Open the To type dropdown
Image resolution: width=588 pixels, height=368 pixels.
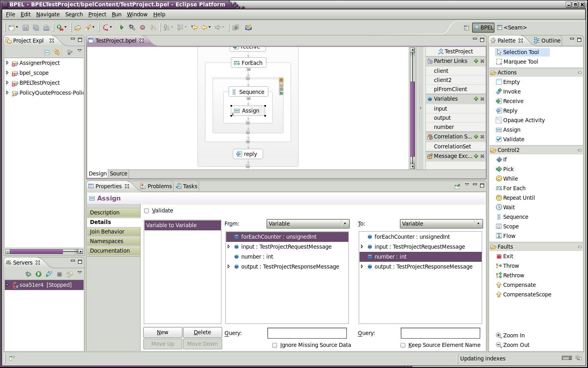(x=441, y=224)
